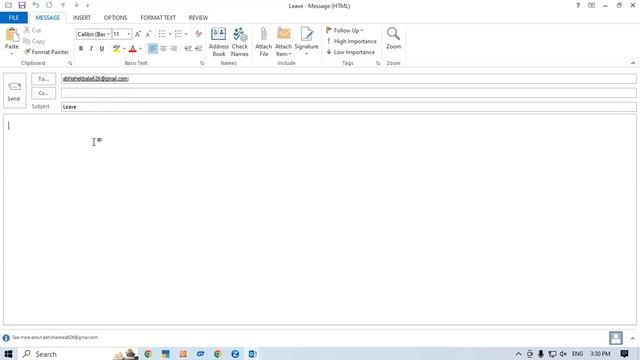The height and width of the screenshot is (360, 640).
Task: Click in the Cc address field
Action: 348,93
